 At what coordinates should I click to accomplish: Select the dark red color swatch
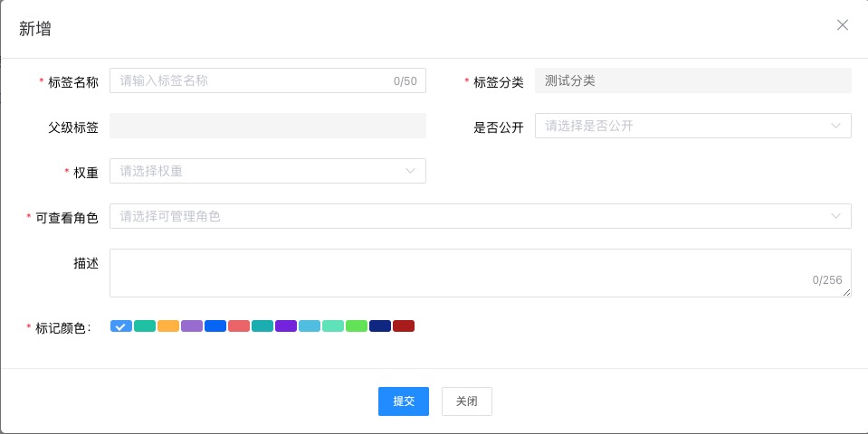tap(404, 326)
